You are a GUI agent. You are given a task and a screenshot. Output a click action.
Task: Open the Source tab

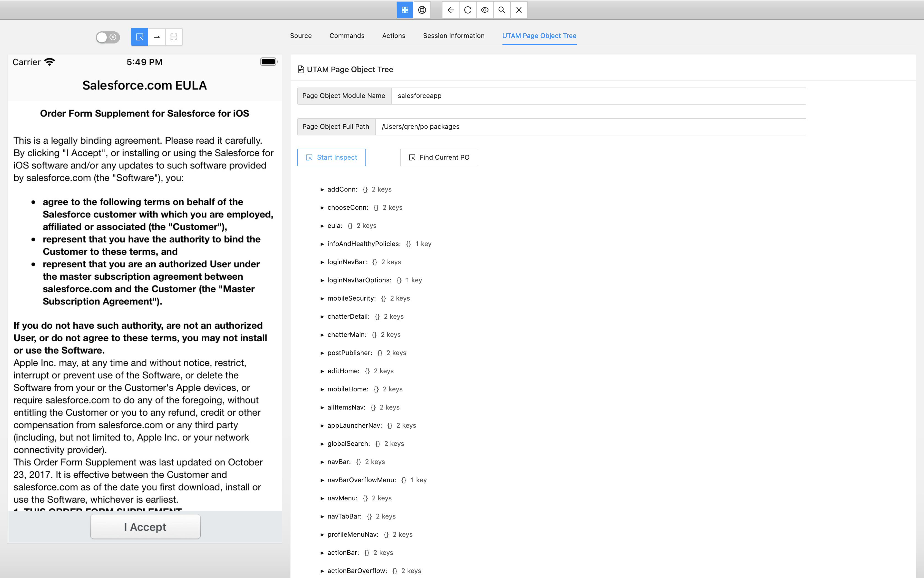click(x=301, y=36)
